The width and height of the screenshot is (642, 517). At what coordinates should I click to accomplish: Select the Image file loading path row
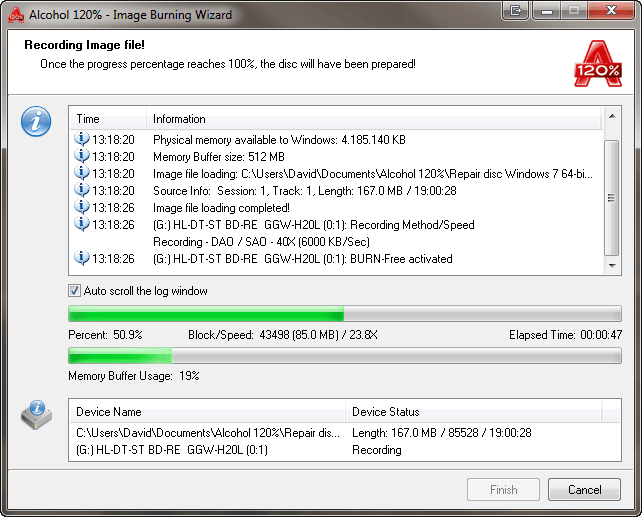(x=337, y=174)
